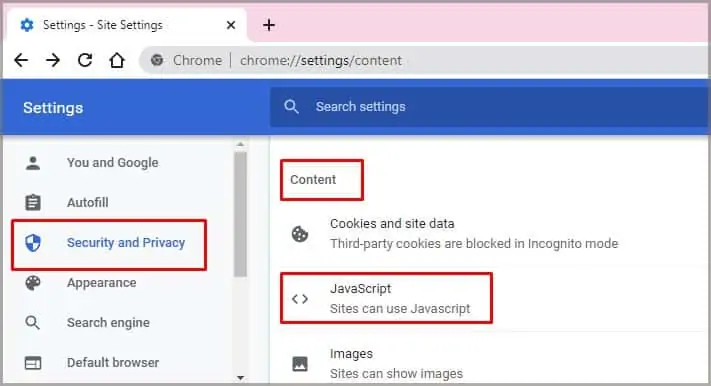711x386 pixels.
Task: Click the cookie icon
Action: 300,234
